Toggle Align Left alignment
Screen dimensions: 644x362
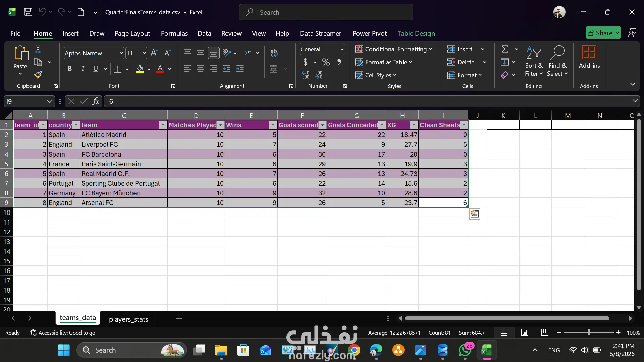(x=187, y=69)
